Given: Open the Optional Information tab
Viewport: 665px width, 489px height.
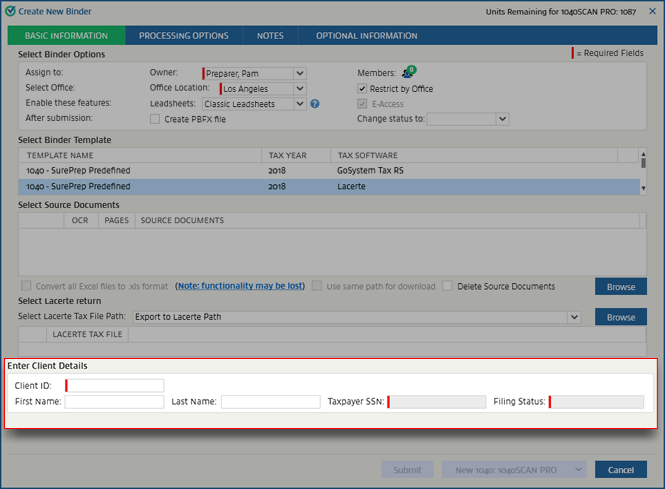Looking at the screenshot, I should (x=366, y=36).
